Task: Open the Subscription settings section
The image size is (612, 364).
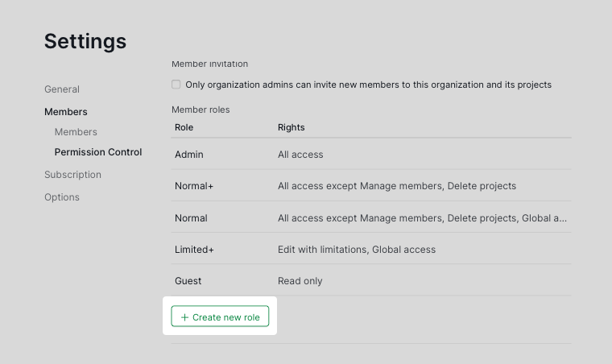Action: [72, 175]
